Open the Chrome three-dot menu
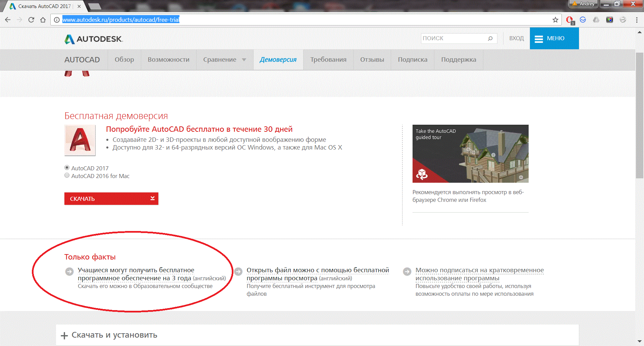Screen dimensions: 644x346 click(637, 20)
